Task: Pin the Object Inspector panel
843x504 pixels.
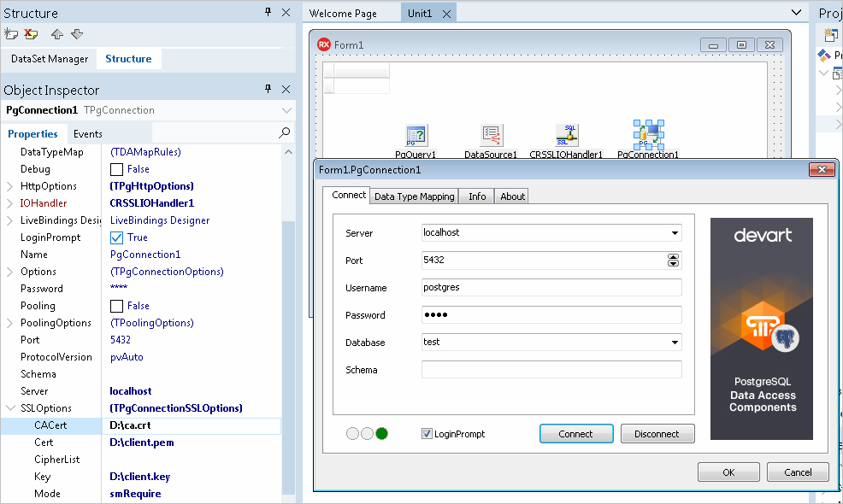Action: [x=268, y=89]
